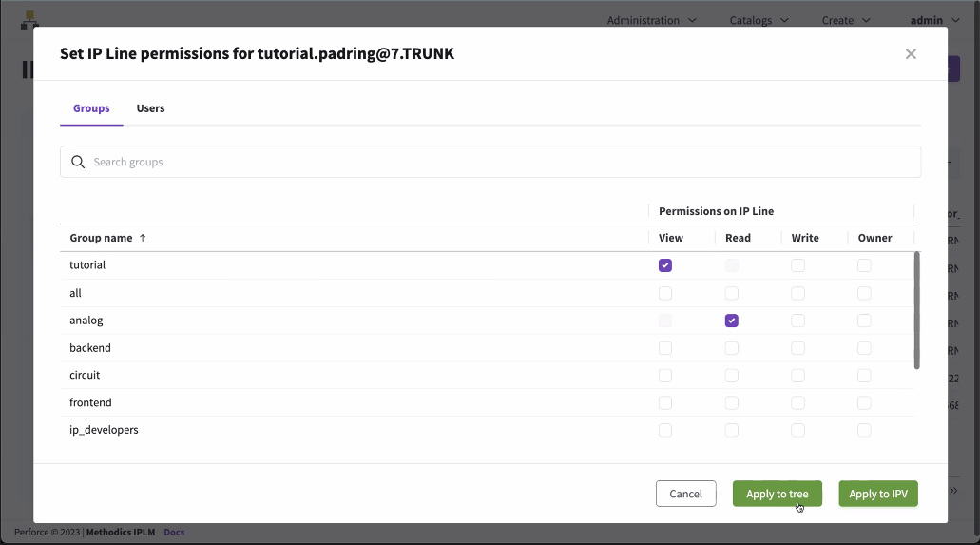Check View permission for frontend group

pos(665,402)
